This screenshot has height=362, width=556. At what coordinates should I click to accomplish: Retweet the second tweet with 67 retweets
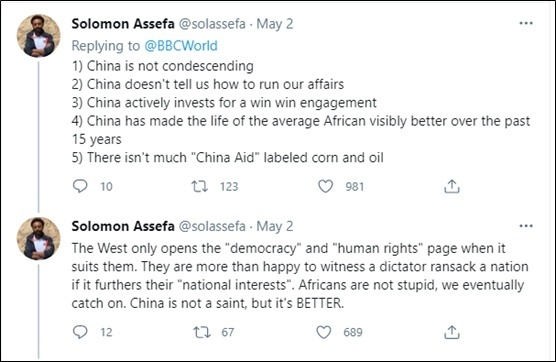pos(201,332)
